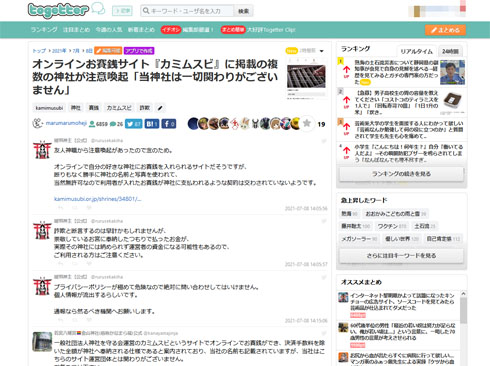
Task: Toggle the star favorite button
Action: pos(307,124)
